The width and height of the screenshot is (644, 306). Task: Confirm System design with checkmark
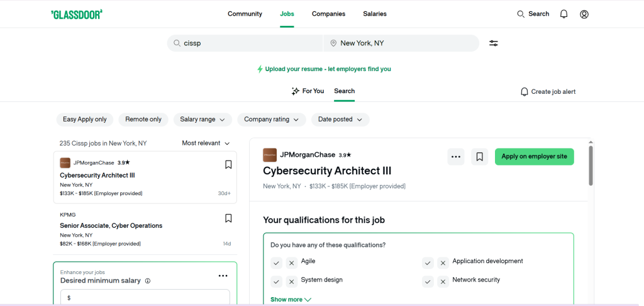click(277, 281)
